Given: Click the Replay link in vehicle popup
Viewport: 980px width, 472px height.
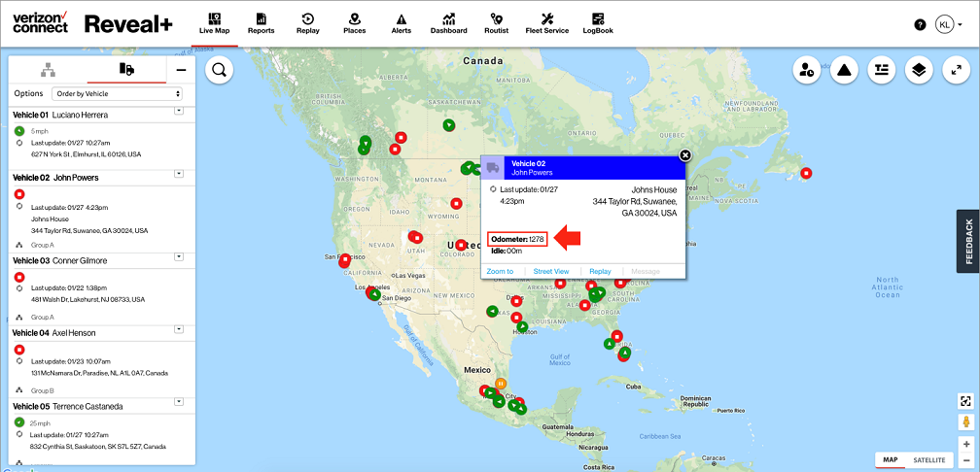Looking at the screenshot, I should [600, 272].
